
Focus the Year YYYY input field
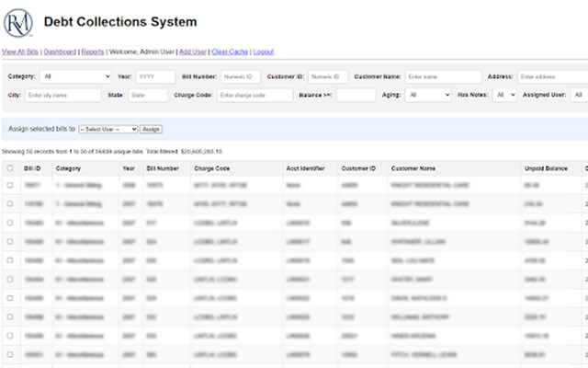point(155,76)
